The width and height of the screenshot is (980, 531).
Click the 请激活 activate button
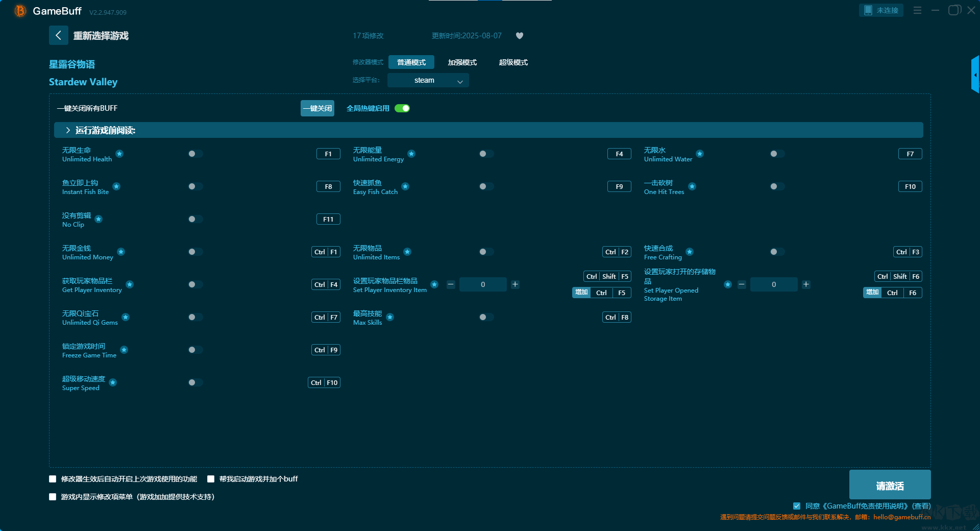pos(890,485)
